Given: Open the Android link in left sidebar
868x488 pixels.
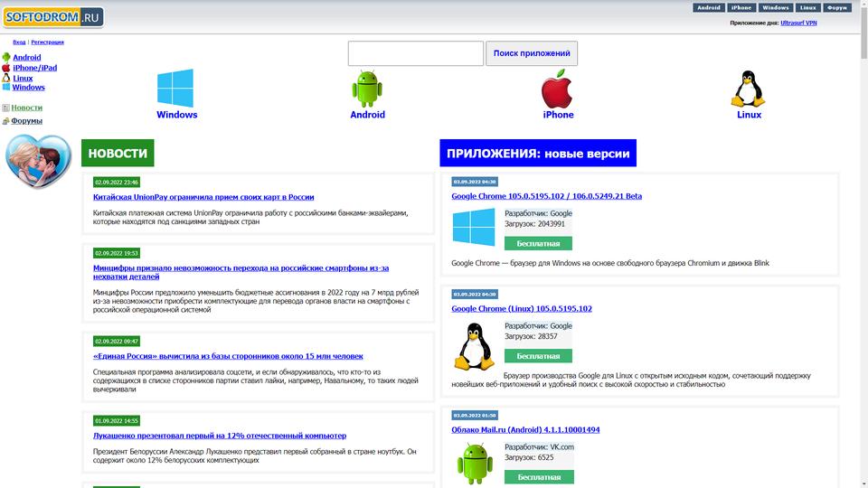Looking at the screenshot, I should pos(26,57).
